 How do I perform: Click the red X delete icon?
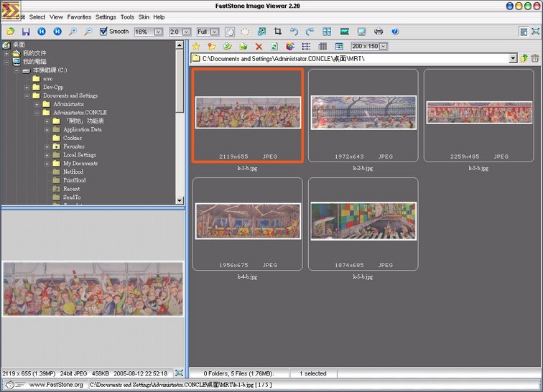[259, 47]
